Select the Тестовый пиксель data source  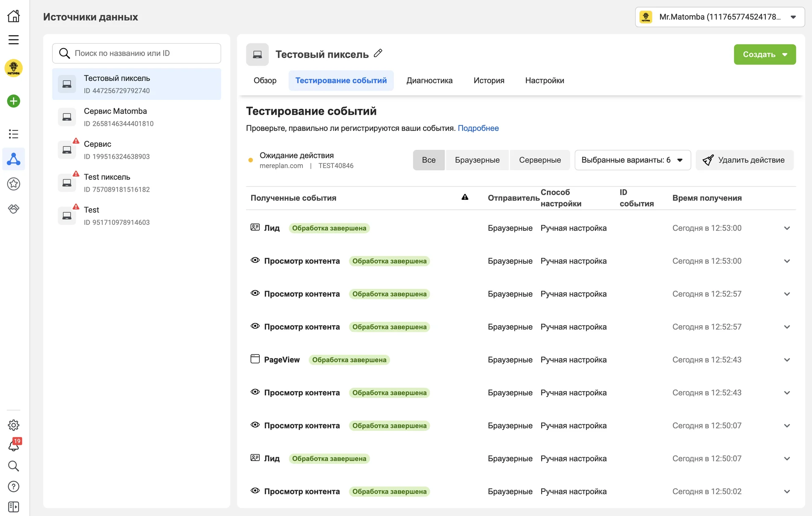137,84
